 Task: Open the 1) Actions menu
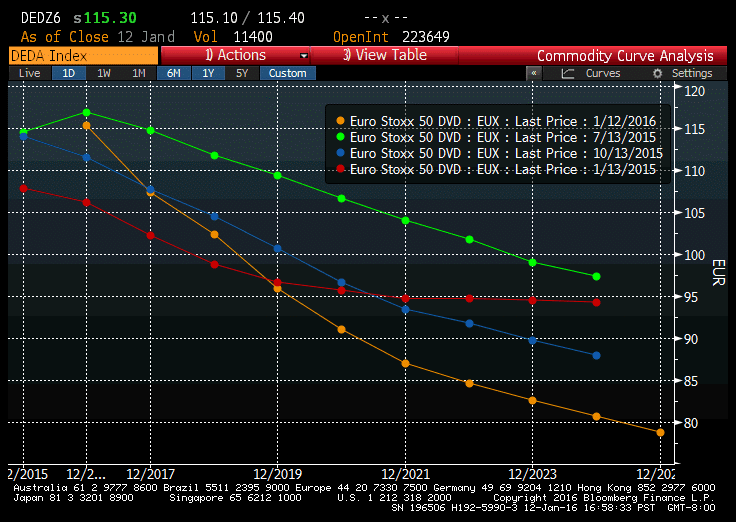[x=235, y=55]
